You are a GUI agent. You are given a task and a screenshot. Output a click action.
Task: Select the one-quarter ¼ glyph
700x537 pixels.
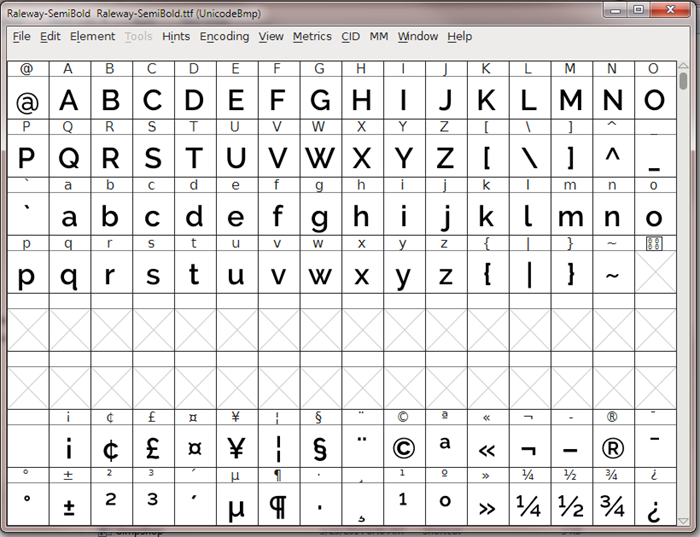tap(530, 504)
